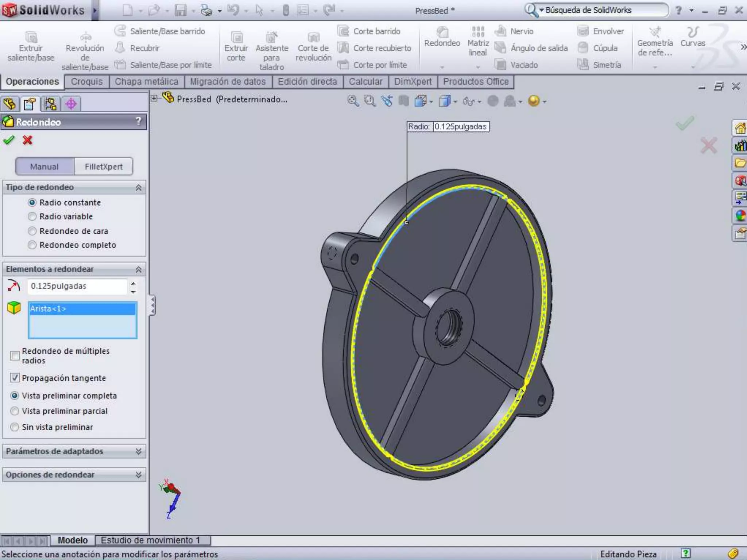The image size is (747, 560).
Task: Click the Simetría mirror icon
Action: [583, 65]
